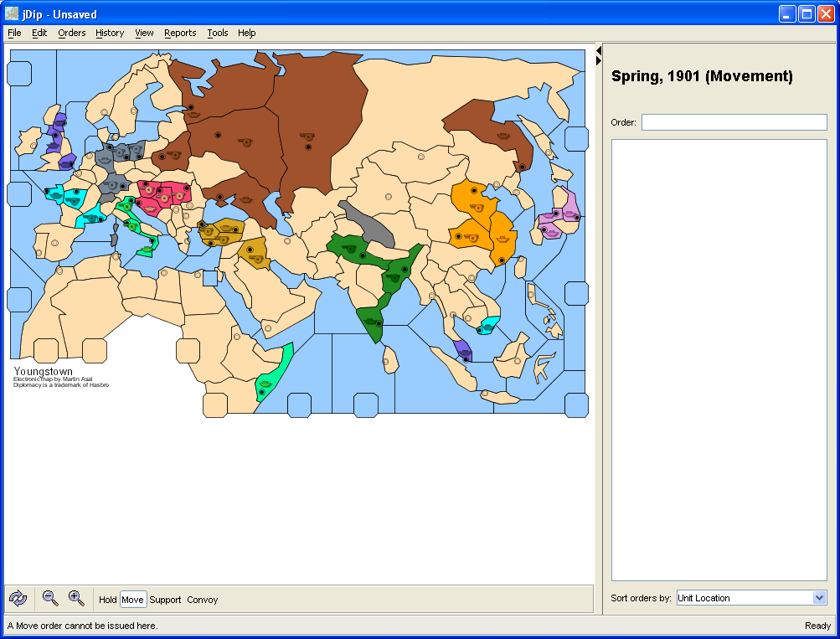Open the Sort orders by dropdown
840x639 pixels.
click(751, 598)
